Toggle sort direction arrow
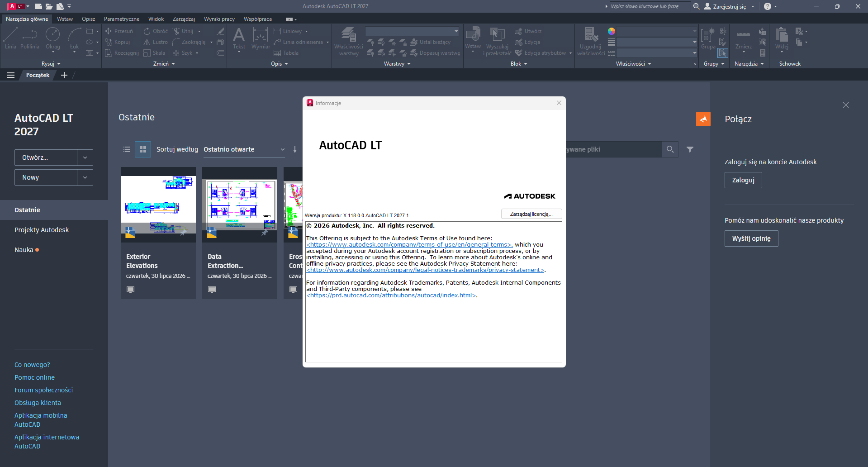Image resolution: width=868 pixels, height=467 pixels. pyautogui.click(x=295, y=149)
